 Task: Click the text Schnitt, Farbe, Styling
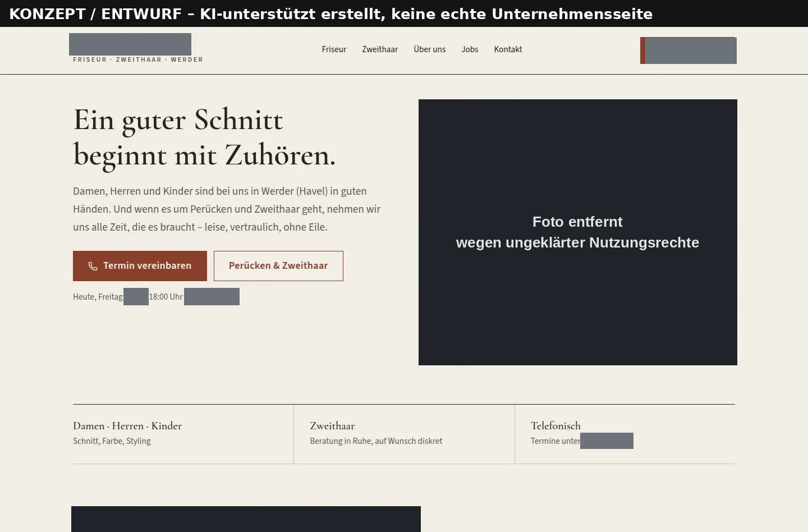[112, 441]
